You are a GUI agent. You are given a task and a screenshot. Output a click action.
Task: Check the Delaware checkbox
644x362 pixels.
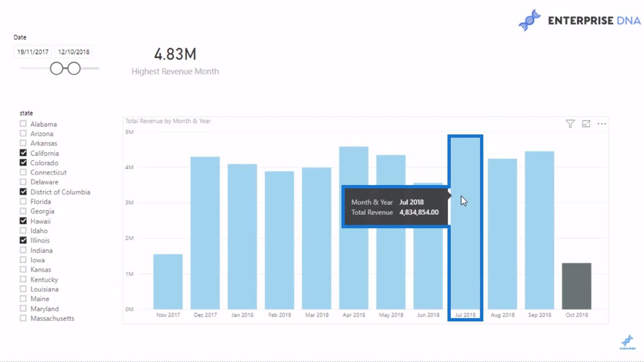(x=23, y=182)
